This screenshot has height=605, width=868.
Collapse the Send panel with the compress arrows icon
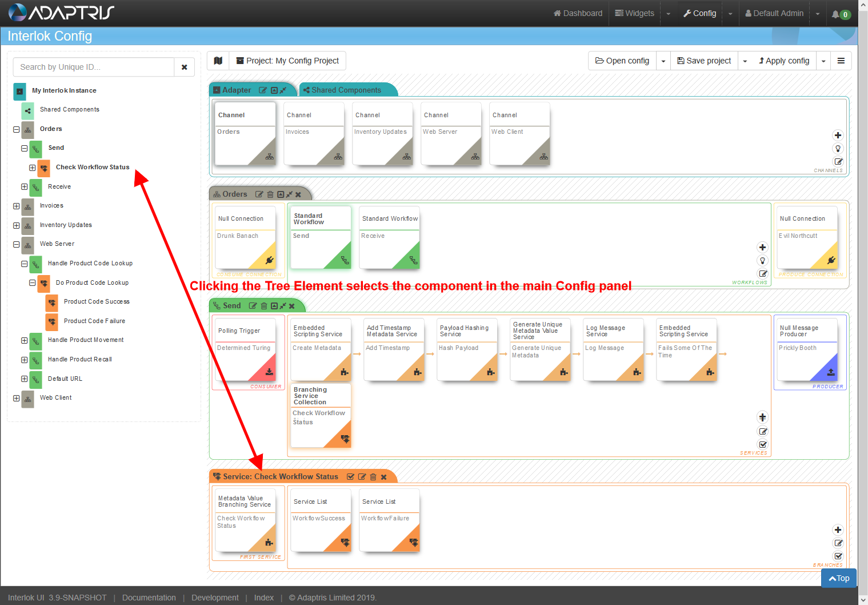[x=283, y=306]
